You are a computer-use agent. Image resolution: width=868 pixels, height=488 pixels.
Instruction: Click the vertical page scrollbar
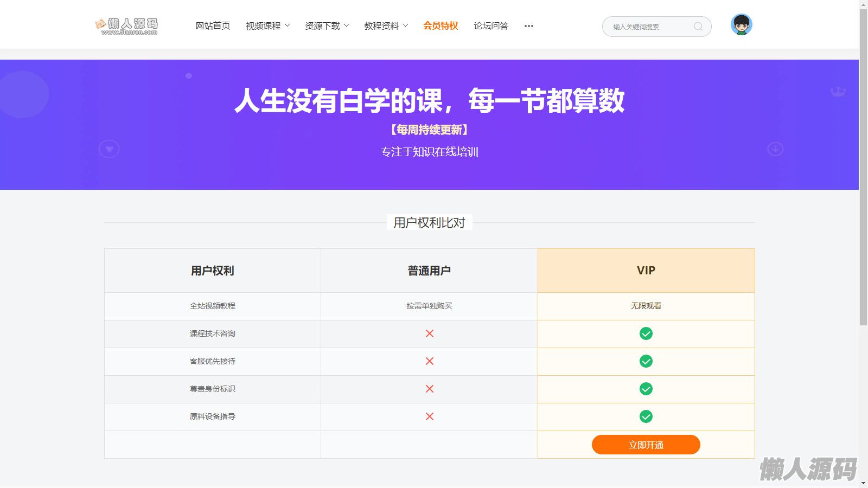863,168
